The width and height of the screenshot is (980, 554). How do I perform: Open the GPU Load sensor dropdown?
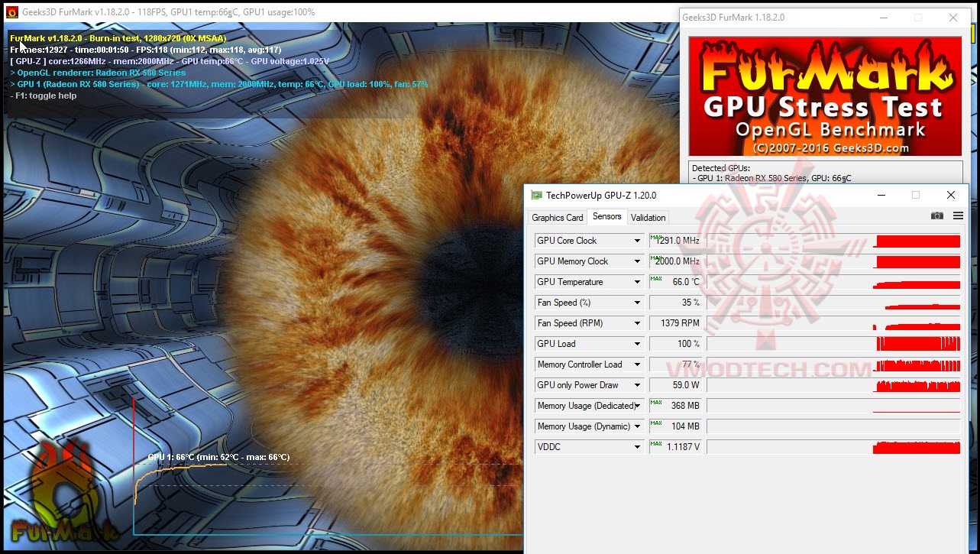click(637, 344)
